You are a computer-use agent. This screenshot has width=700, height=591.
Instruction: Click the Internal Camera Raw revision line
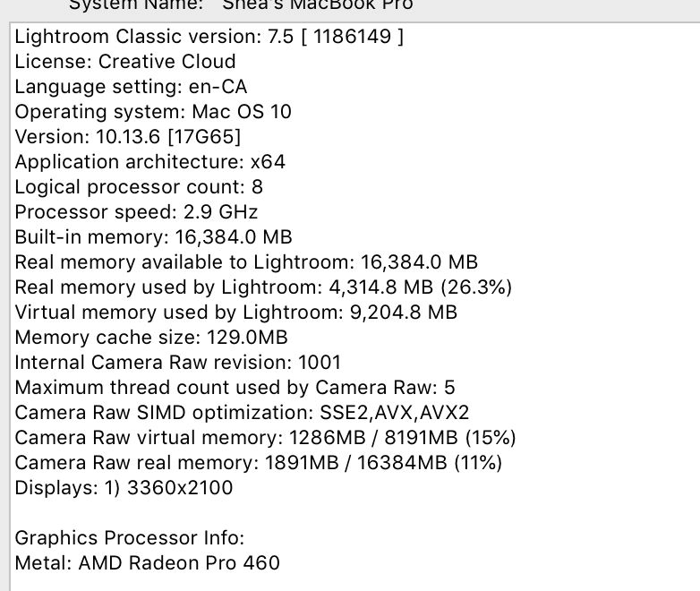tap(178, 363)
